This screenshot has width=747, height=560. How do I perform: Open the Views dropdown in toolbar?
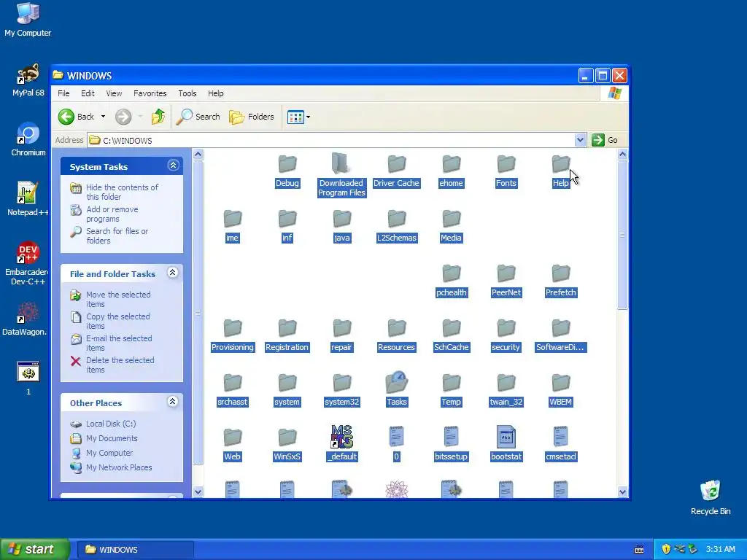click(309, 117)
